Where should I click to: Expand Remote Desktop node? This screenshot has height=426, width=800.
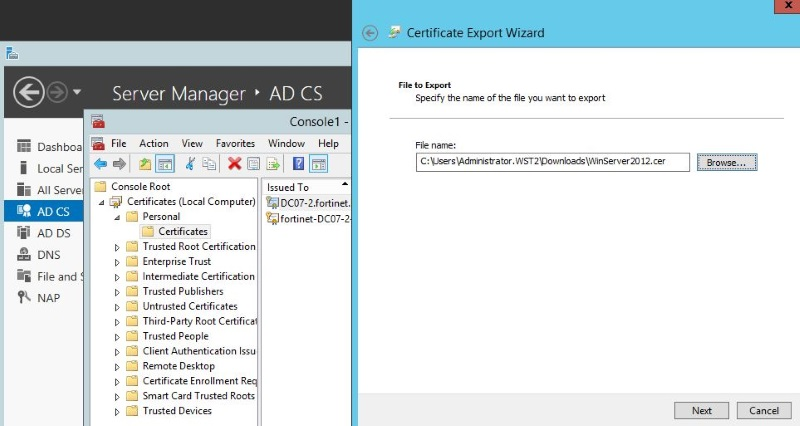click(x=117, y=367)
